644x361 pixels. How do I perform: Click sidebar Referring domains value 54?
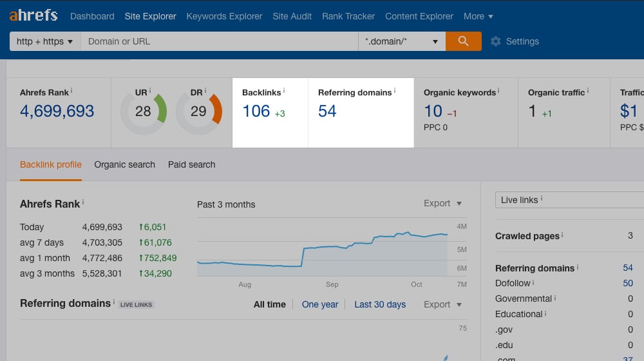pyautogui.click(x=627, y=268)
